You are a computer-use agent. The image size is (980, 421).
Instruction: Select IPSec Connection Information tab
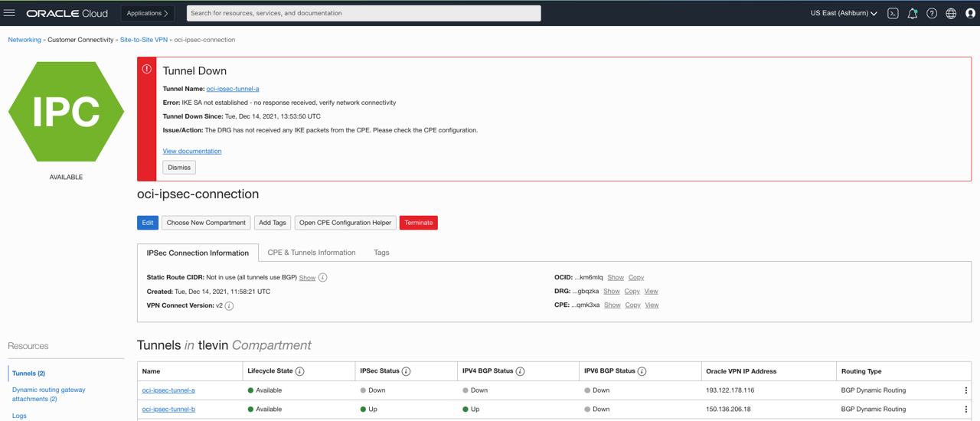(x=198, y=253)
